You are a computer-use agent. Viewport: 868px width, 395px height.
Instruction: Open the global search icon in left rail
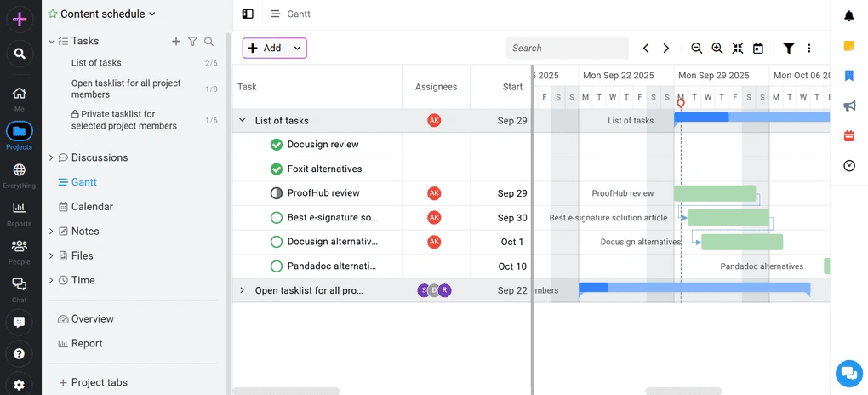(20, 54)
